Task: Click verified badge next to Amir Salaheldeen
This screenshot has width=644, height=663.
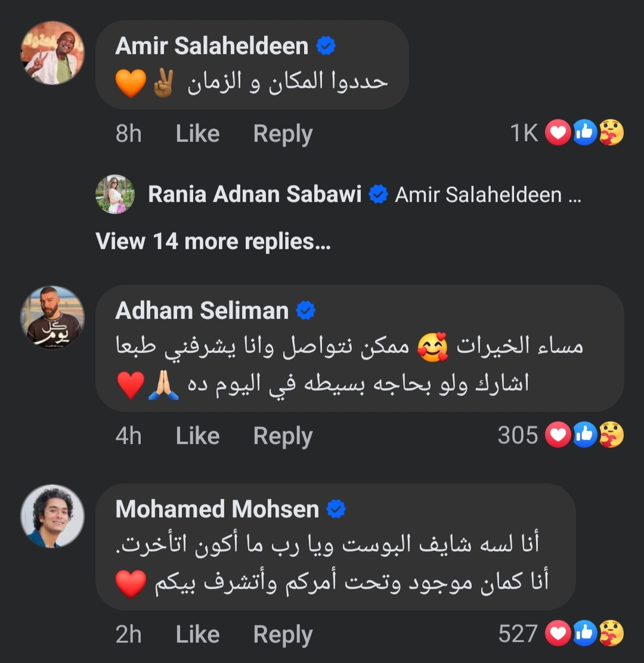Action: coord(326,46)
